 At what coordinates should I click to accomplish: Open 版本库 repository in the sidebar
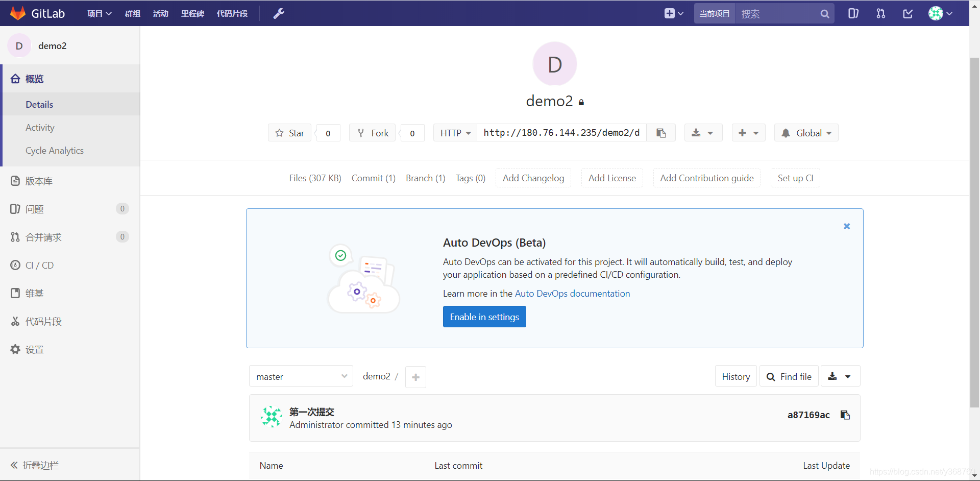pos(70,181)
